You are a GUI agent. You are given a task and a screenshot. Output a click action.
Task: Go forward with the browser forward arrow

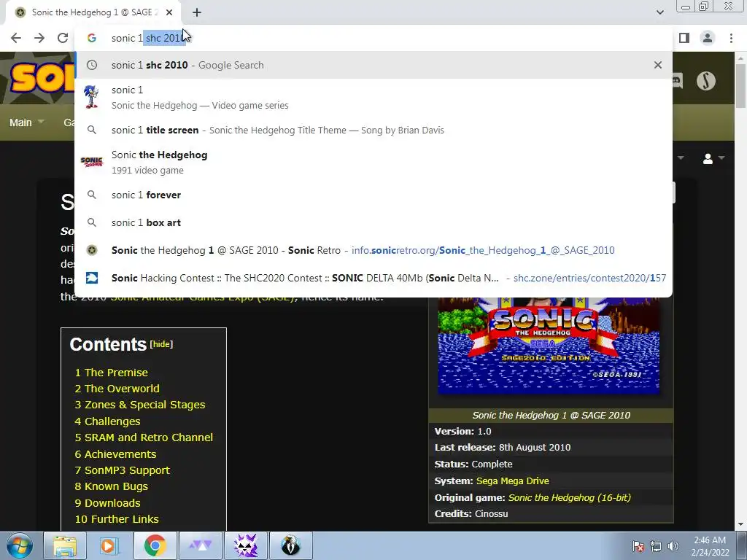pyautogui.click(x=39, y=38)
